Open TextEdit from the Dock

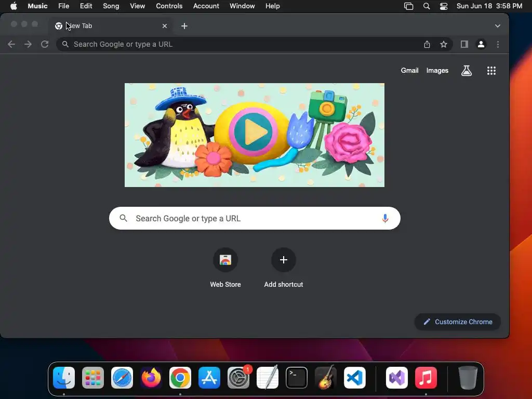point(268,378)
